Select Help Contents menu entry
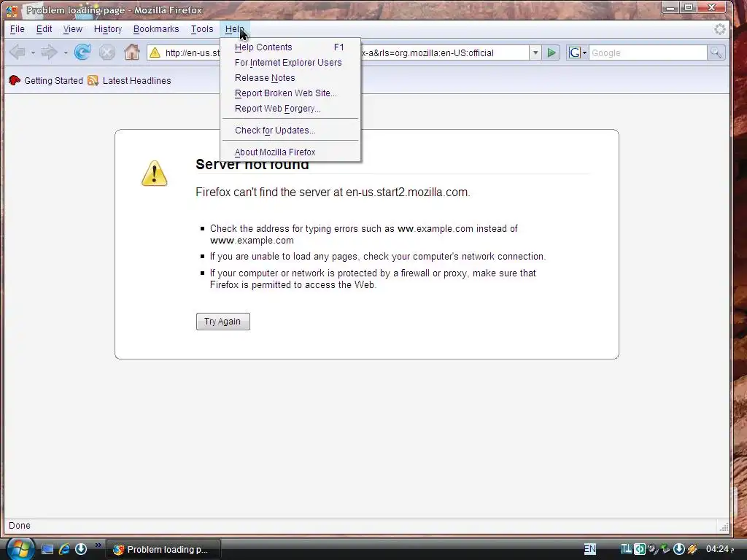Viewport: 747px width, 560px height. [x=290, y=47]
